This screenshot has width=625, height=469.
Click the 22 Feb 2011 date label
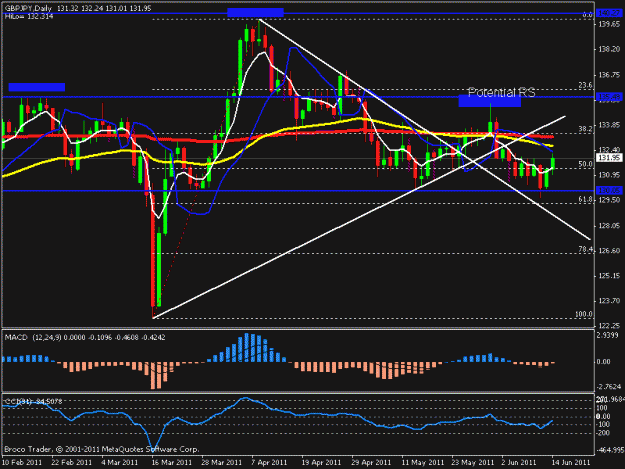(72, 462)
